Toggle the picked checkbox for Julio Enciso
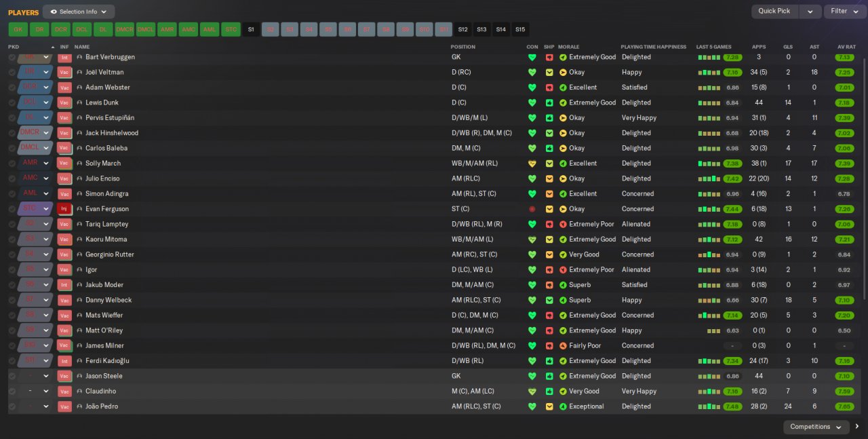868x439 pixels. pos(12,178)
